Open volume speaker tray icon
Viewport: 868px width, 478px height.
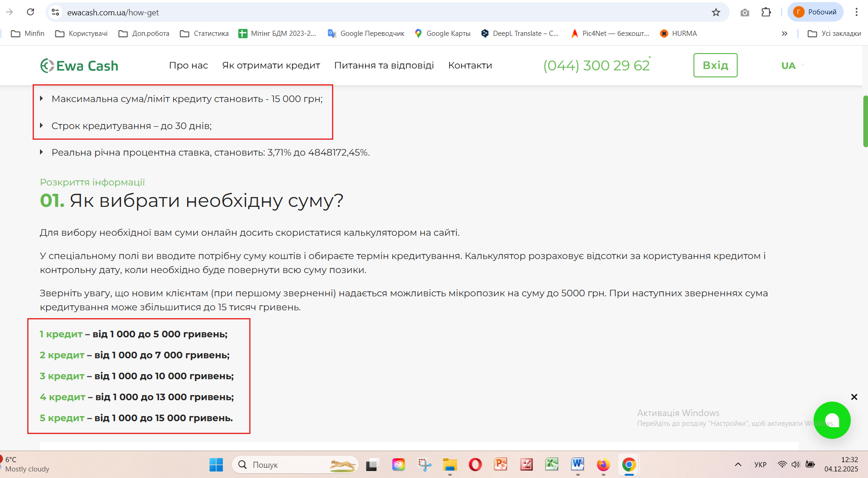796,464
